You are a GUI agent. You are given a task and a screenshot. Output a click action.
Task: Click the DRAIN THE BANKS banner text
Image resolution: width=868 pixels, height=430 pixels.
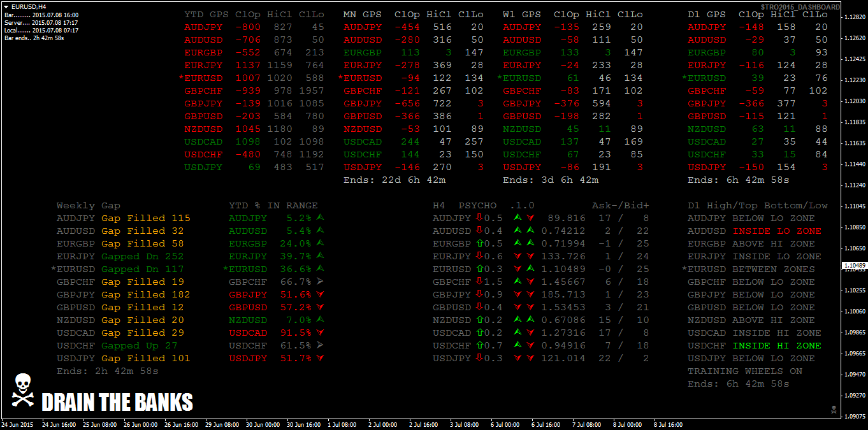(117, 402)
